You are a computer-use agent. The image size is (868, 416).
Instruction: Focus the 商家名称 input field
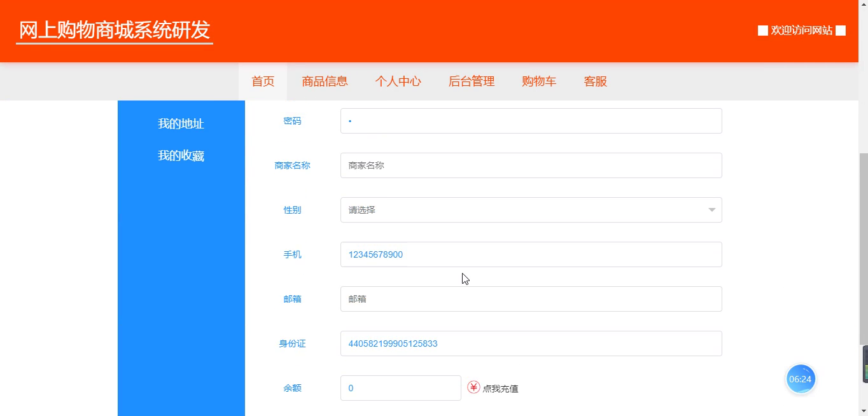pos(531,165)
